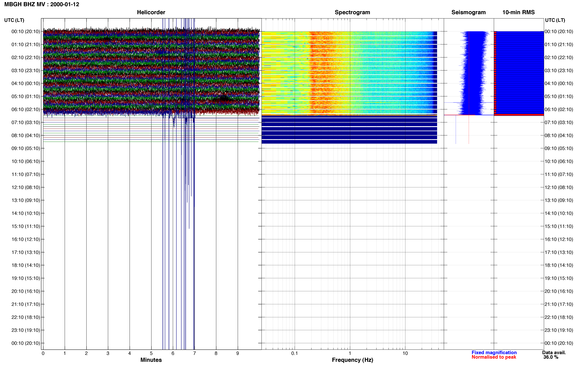Click the 4 tick on the Minutes axis

(x=130, y=353)
